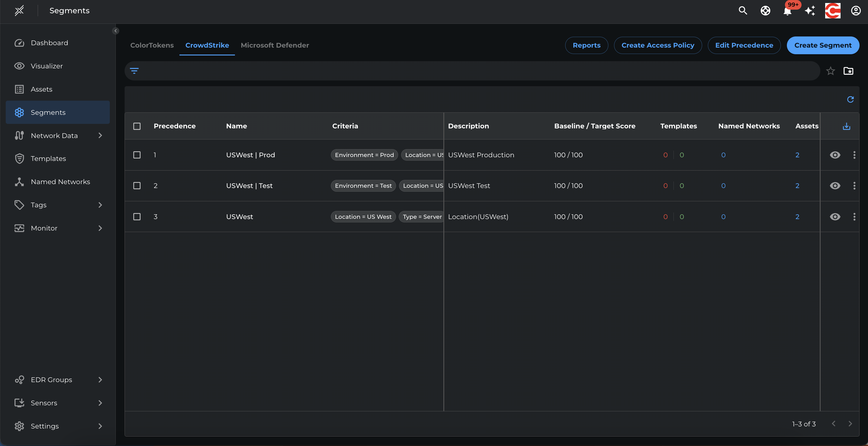Click the refresh icon above the table

(x=850, y=99)
